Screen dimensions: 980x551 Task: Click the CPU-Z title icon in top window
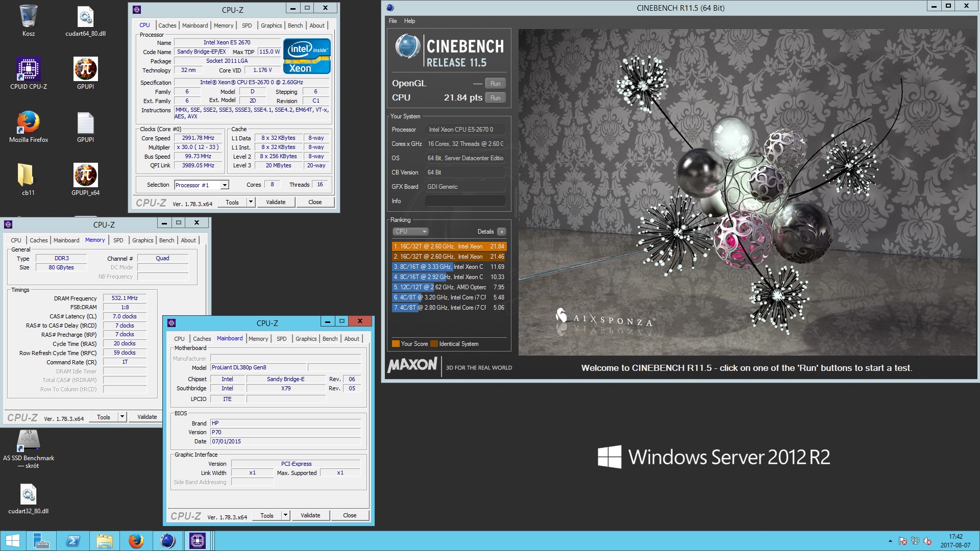136,10
